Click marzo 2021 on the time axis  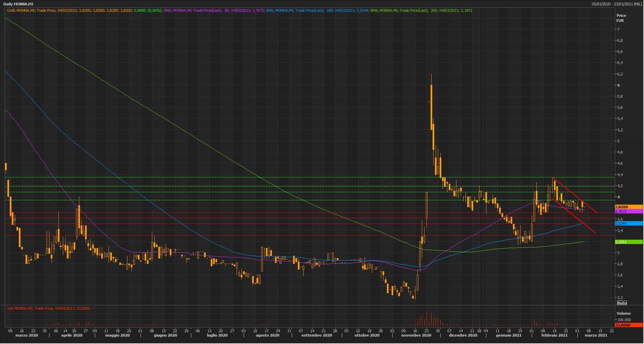596,335
